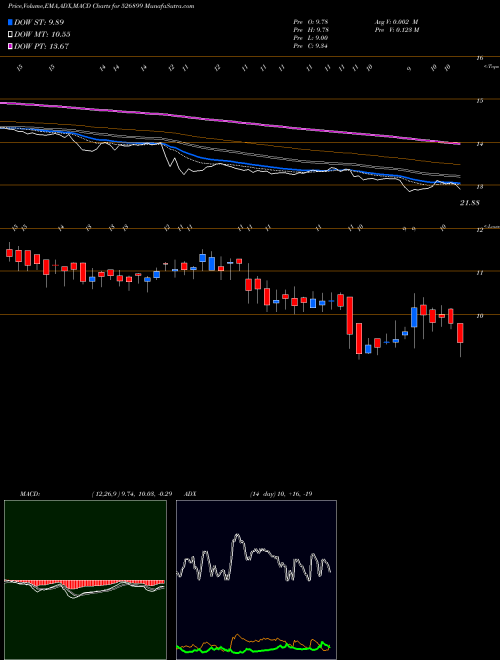Click MACD parameters '(12,26,9) 9.74, 10.68, -0.29'
The height and width of the screenshot is (660, 500).
click(131, 494)
